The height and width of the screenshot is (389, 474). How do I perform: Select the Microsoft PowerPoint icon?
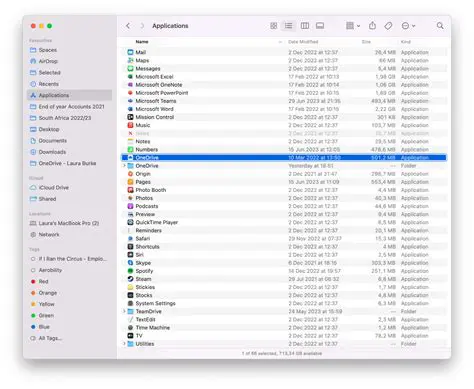(130, 93)
